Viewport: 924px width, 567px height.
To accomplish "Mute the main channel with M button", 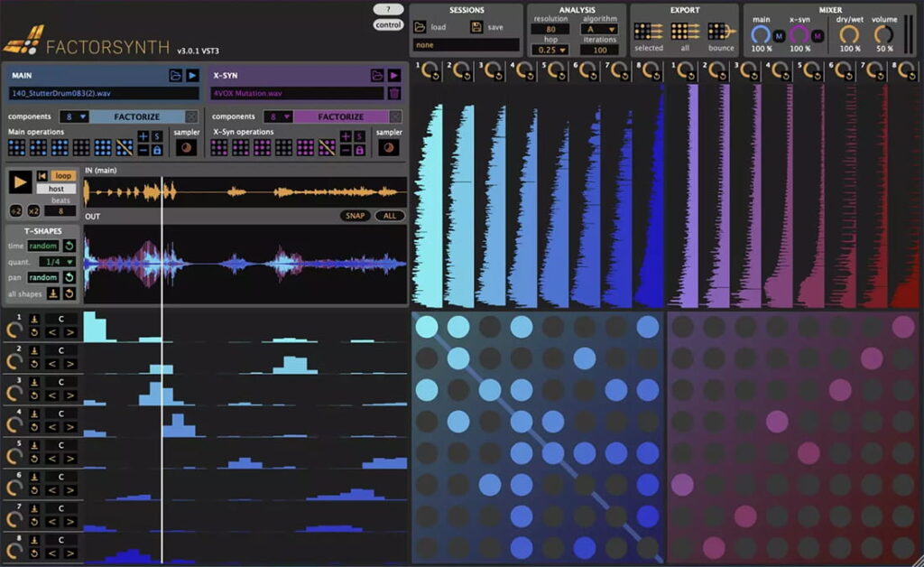I will tap(779, 36).
